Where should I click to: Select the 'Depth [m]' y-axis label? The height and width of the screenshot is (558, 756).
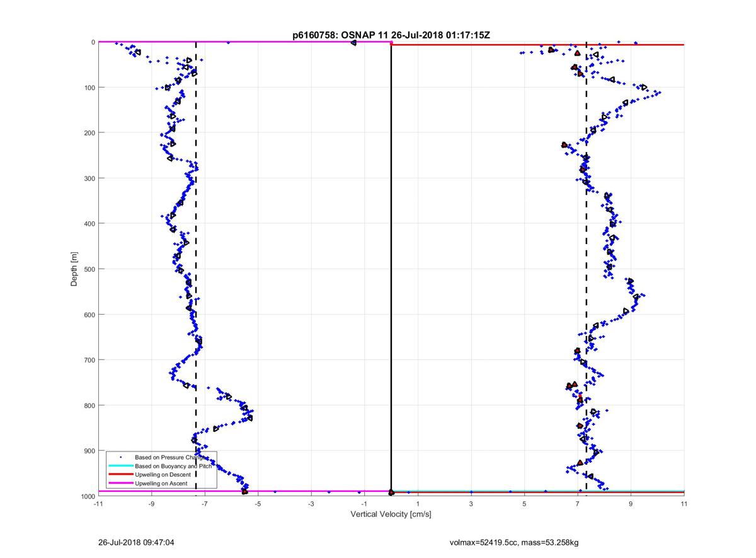point(74,269)
